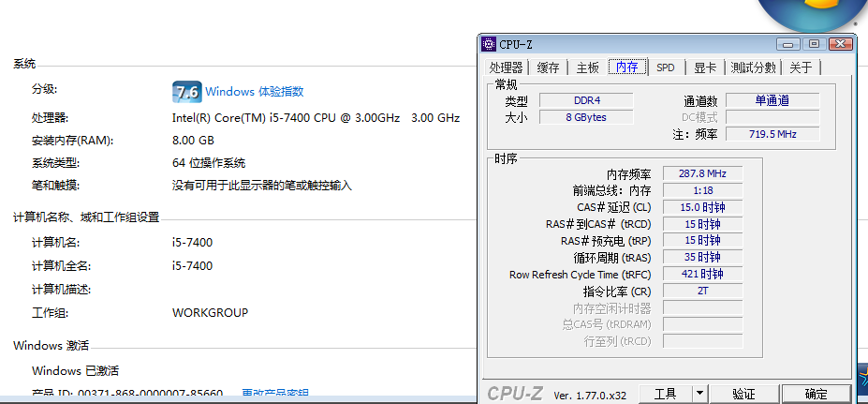
Task: Switch to the 缓存 tab in CPU-Z
Action: pos(548,67)
